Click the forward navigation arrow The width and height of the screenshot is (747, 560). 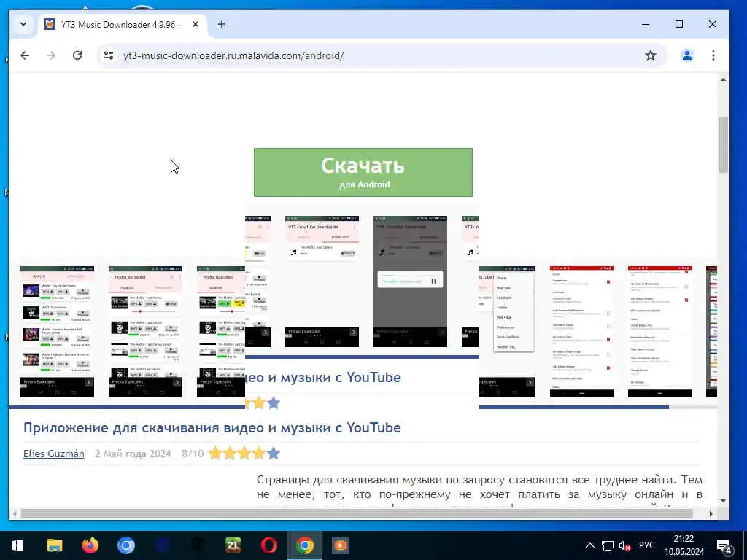click(x=51, y=55)
